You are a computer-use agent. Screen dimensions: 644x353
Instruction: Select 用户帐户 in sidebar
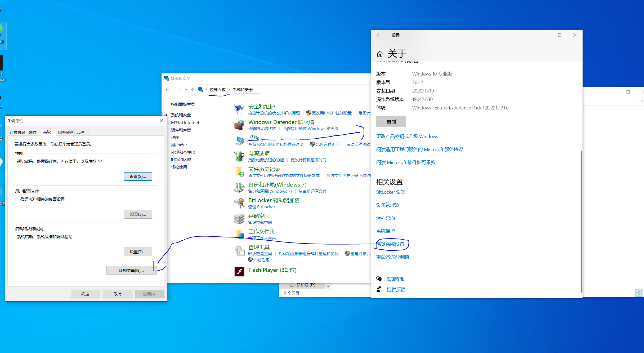pyautogui.click(x=179, y=145)
